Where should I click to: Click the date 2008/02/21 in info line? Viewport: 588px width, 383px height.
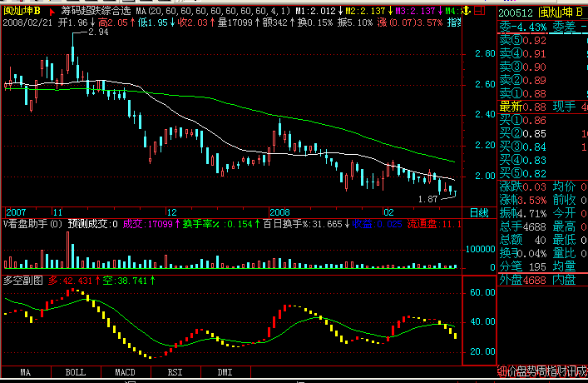pyautogui.click(x=27, y=22)
